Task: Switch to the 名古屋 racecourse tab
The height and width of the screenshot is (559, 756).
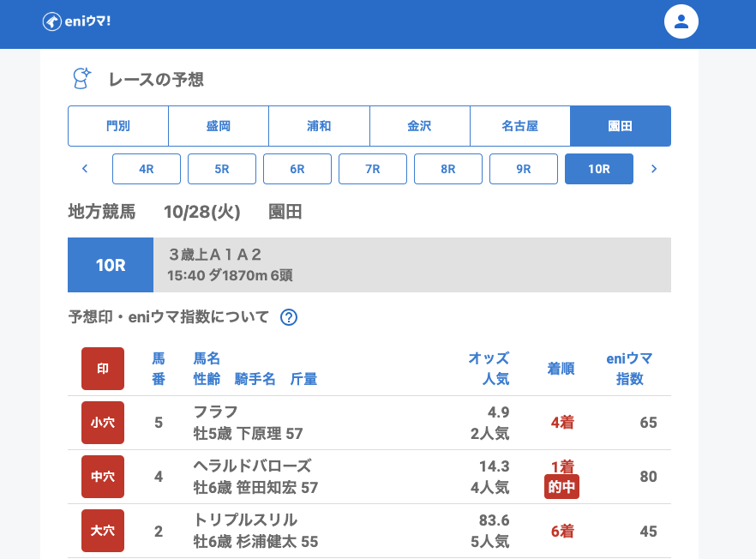Action: click(x=519, y=126)
